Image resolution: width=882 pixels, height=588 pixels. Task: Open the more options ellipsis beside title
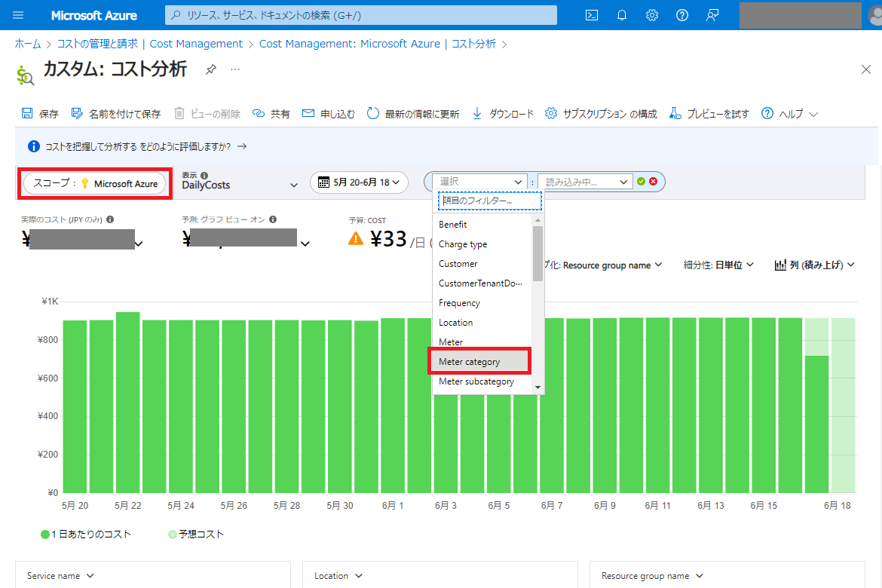(x=235, y=69)
